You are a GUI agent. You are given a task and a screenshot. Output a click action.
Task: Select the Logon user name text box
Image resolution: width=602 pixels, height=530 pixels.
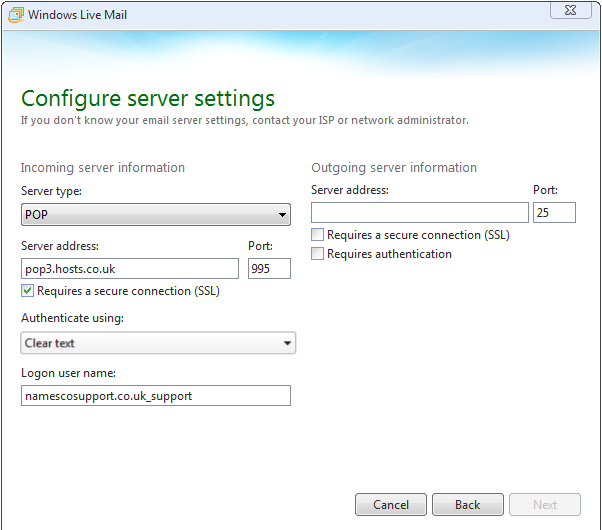(155, 396)
